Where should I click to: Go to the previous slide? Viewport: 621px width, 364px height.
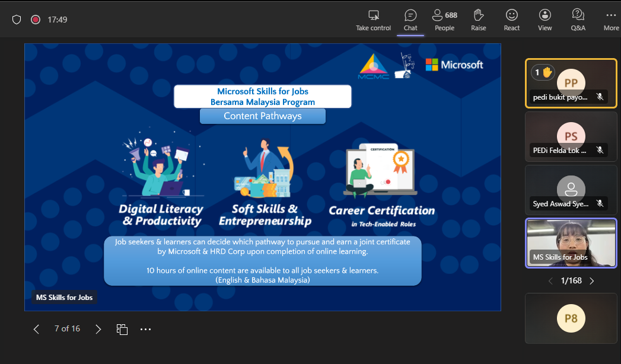point(37,329)
